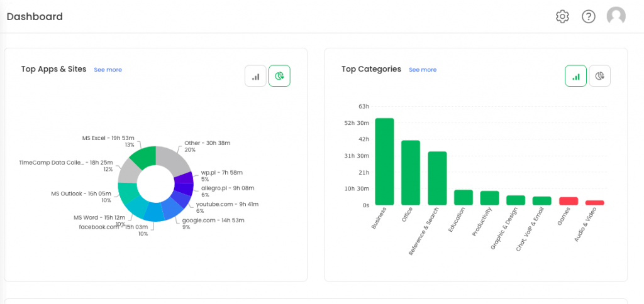Click See more next to Top Apps & Sites
This screenshot has height=304, width=644.
pyautogui.click(x=108, y=70)
